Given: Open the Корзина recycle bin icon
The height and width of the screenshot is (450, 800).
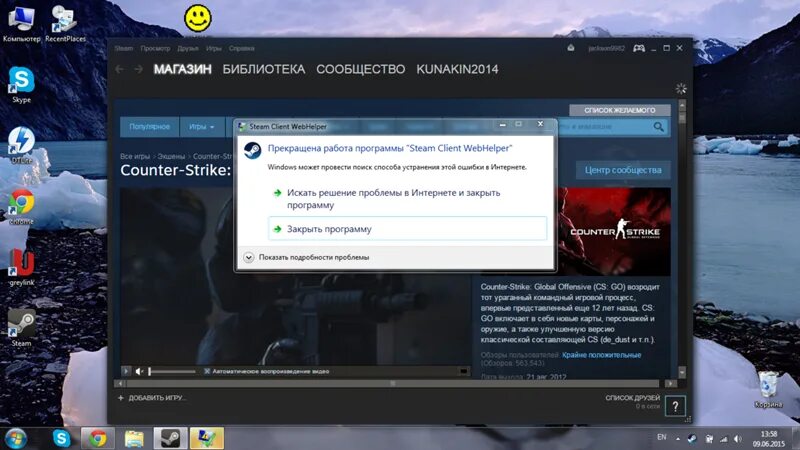Looking at the screenshot, I should (x=768, y=389).
